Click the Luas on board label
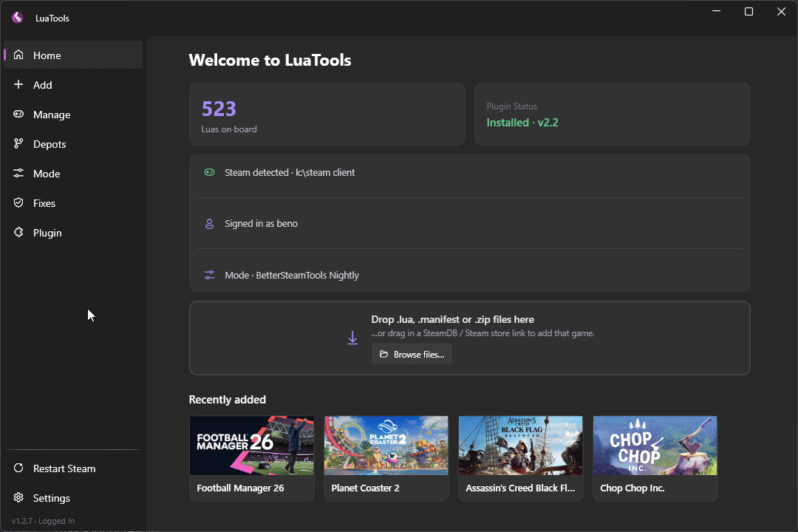Image resolution: width=798 pixels, height=532 pixels. tap(229, 129)
